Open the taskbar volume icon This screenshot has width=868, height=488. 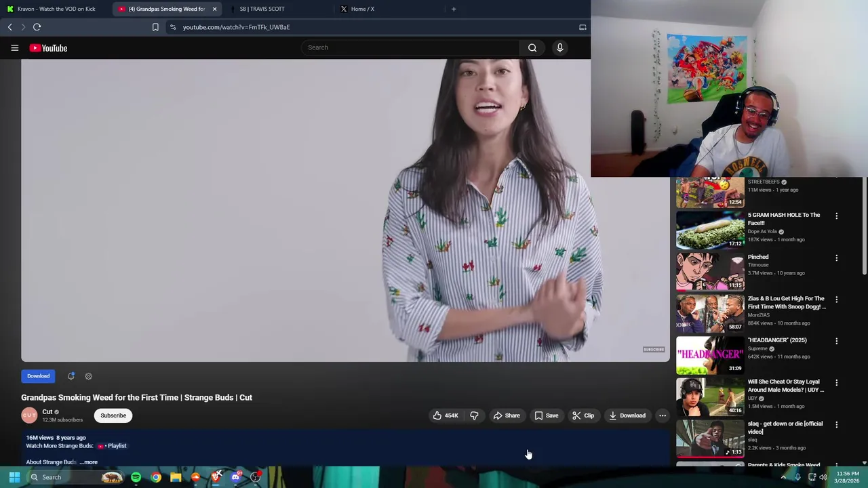(x=823, y=477)
